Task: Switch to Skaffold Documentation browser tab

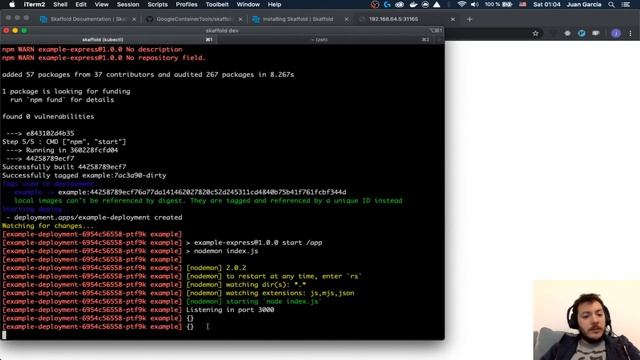Action: tap(88, 19)
